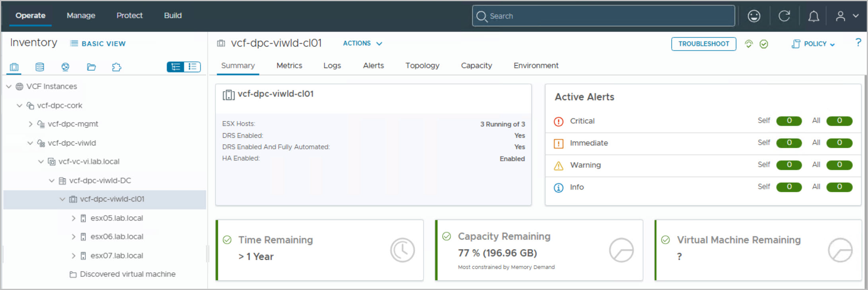The image size is (868, 290).
Task: Click the BASIC VIEW link
Action: 98,44
